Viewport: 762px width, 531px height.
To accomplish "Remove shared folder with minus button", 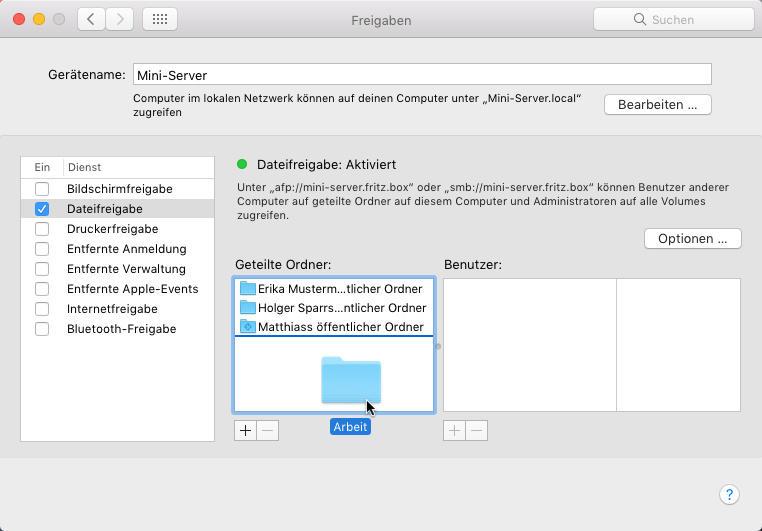I will 268,430.
